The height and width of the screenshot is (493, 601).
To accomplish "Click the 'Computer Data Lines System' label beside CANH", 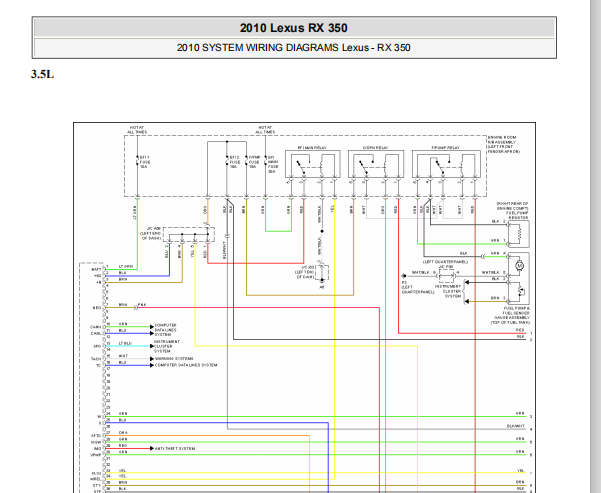I will [166, 330].
